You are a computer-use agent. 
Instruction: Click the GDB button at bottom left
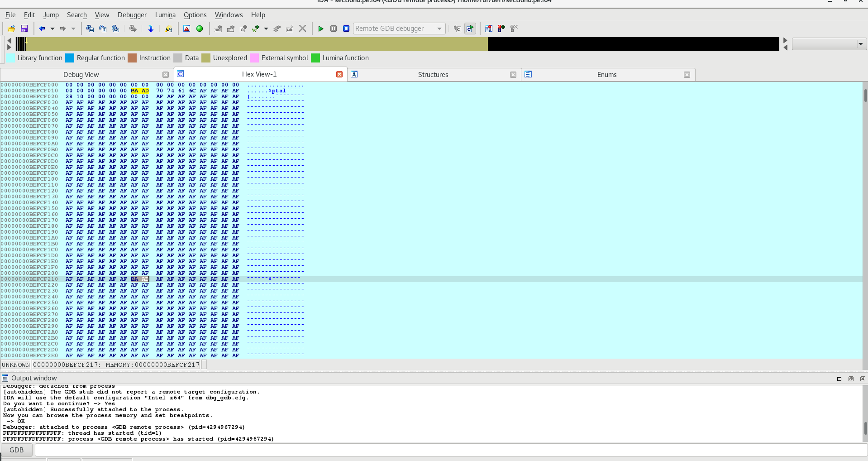(x=17, y=450)
